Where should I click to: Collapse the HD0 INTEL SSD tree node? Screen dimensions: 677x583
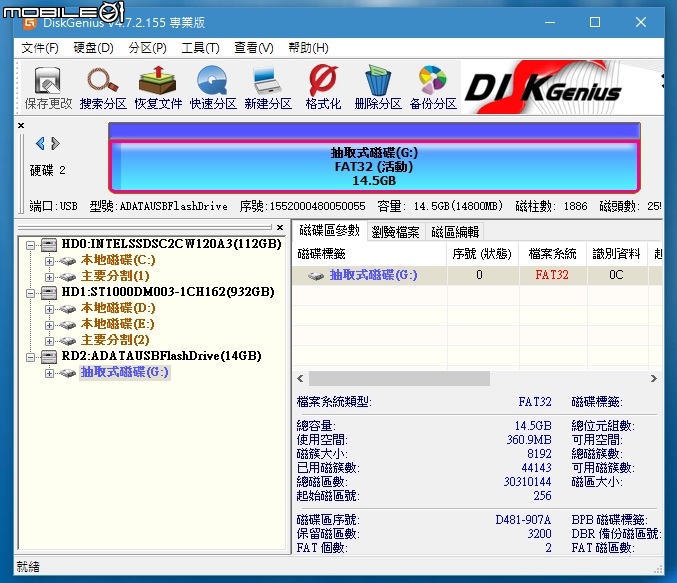point(30,245)
